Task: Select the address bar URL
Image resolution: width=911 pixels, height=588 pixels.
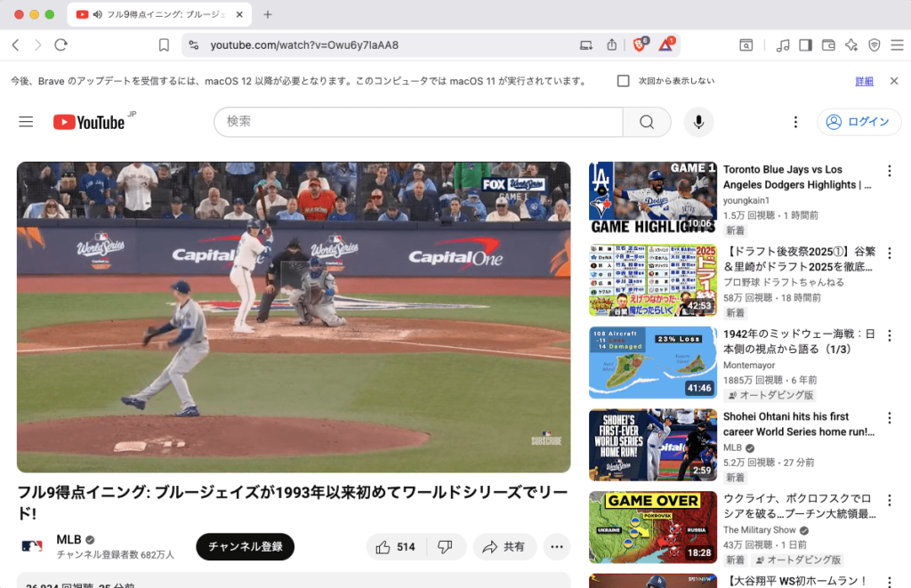Action: (x=304, y=44)
